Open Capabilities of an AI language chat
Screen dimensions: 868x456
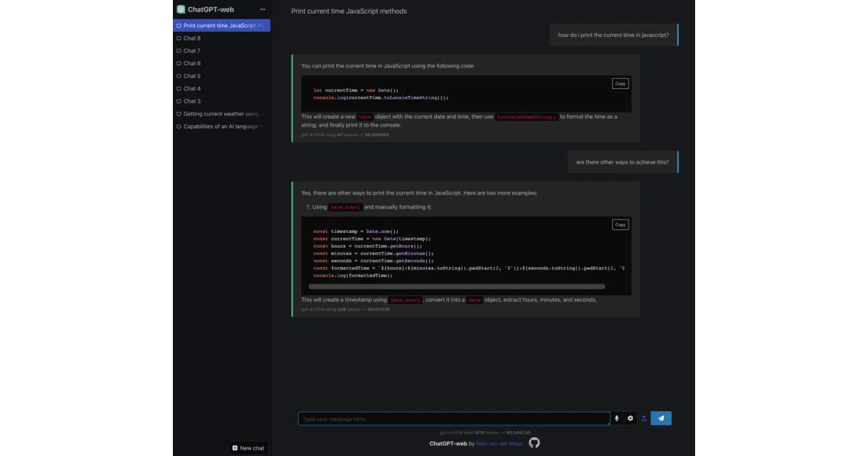pyautogui.click(x=222, y=126)
